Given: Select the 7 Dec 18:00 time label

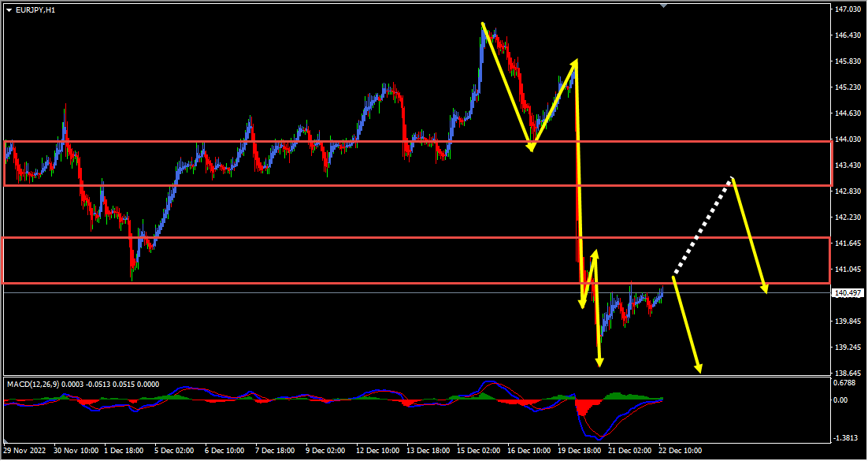Looking at the screenshot, I should point(276,451).
